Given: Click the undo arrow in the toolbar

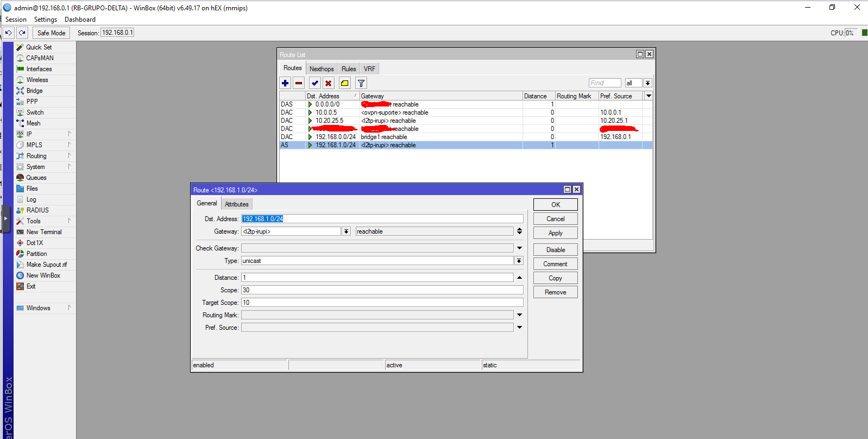Looking at the screenshot, I should [8, 33].
